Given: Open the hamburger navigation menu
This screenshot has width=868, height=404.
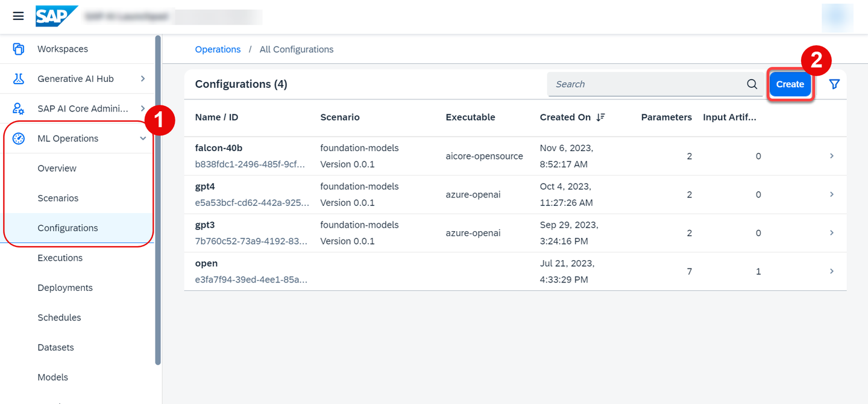Looking at the screenshot, I should coord(18,16).
